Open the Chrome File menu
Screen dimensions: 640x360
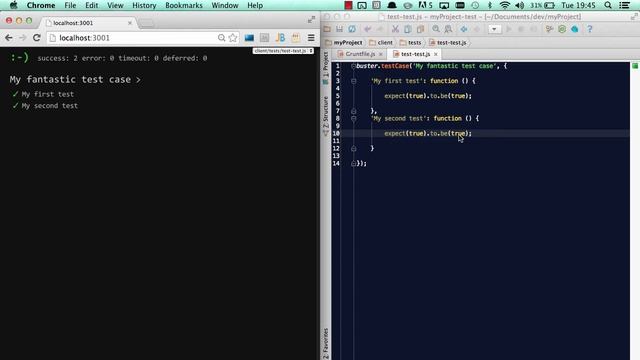point(70,5)
